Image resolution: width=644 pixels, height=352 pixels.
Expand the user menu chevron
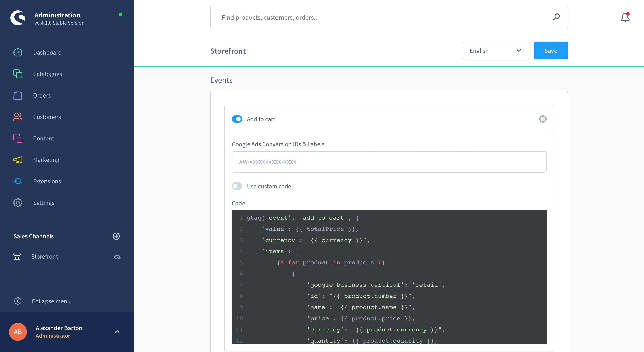tap(117, 332)
